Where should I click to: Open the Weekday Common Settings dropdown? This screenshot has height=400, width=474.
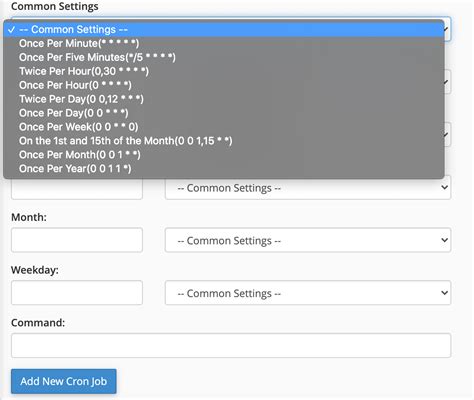point(308,293)
